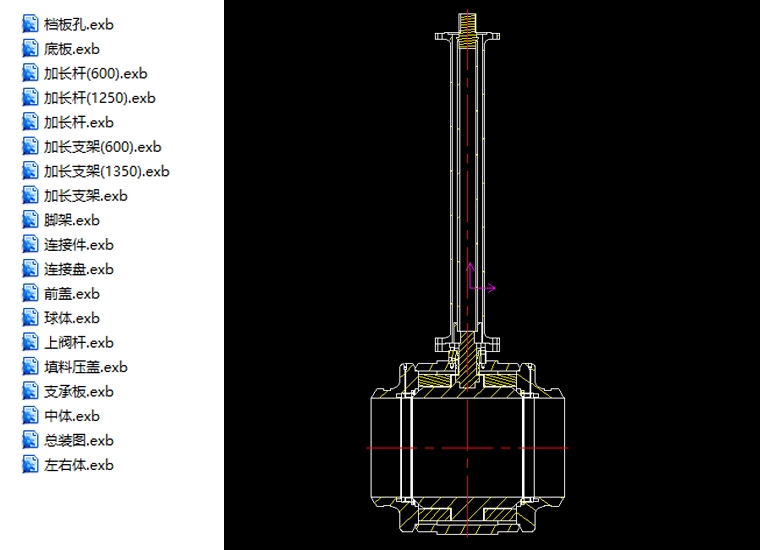The width and height of the screenshot is (760, 550).
Task: Select the file 加长支架(1350).exb
Action: pyautogui.click(x=106, y=171)
